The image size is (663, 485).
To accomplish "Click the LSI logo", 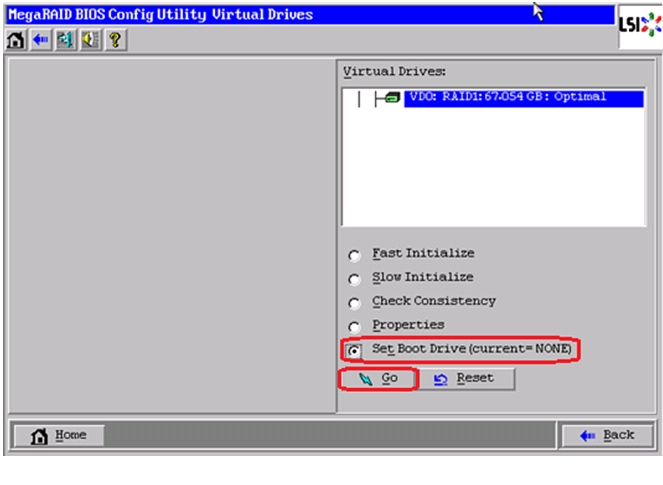I will (x=640, y=25).
